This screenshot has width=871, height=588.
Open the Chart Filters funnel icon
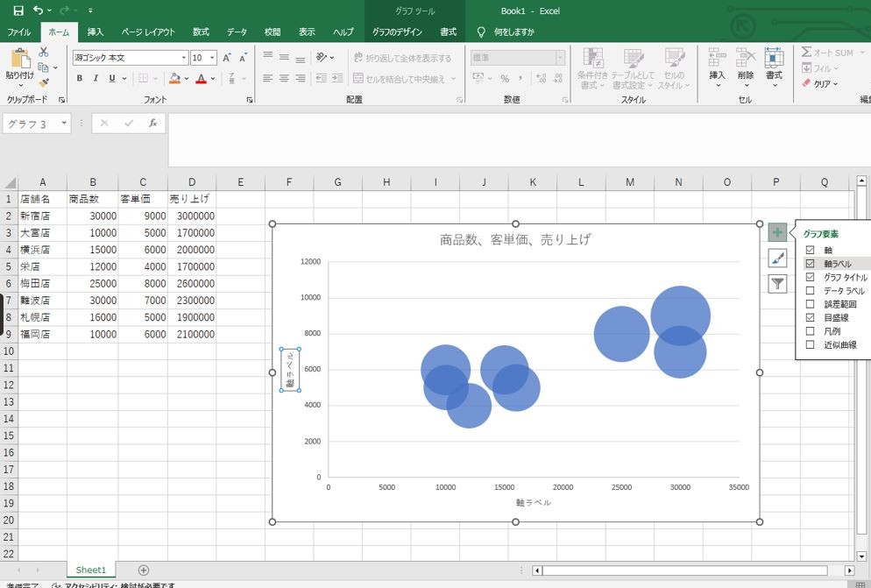click(777, 284)
